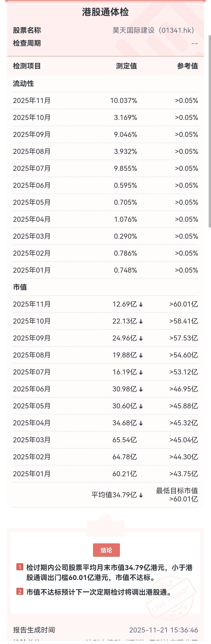This screenshot has height=644, width=211.
Task: Click the down arrow beside 12.69亿
Action: click(141, 304)
